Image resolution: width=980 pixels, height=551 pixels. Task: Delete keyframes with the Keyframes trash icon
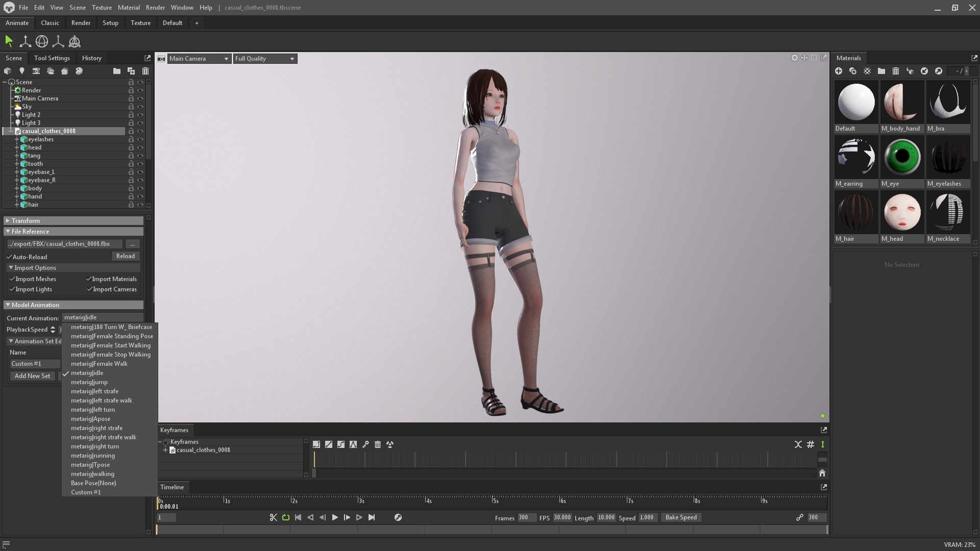(378, 444)
